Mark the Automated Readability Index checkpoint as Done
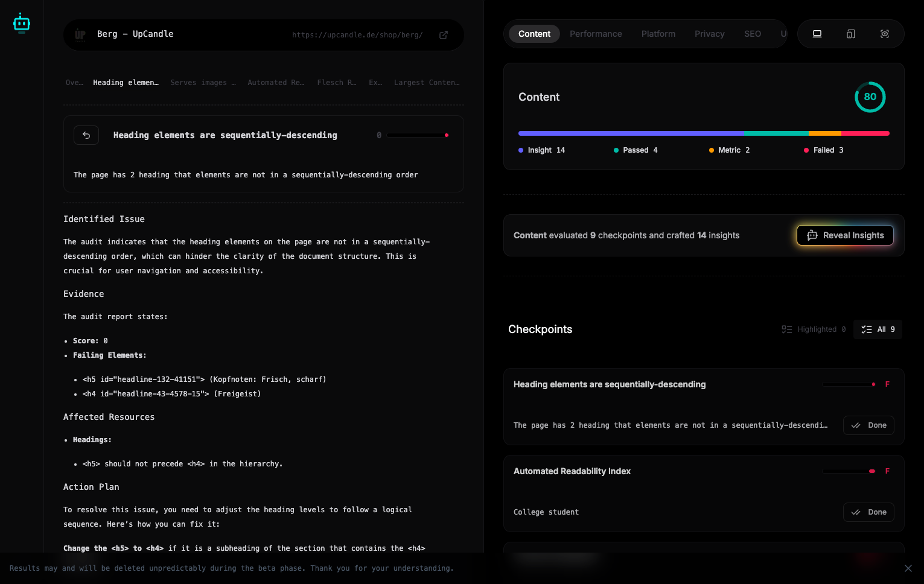The width and height of the screenshot is (924, 584). [x=868, y=512]
